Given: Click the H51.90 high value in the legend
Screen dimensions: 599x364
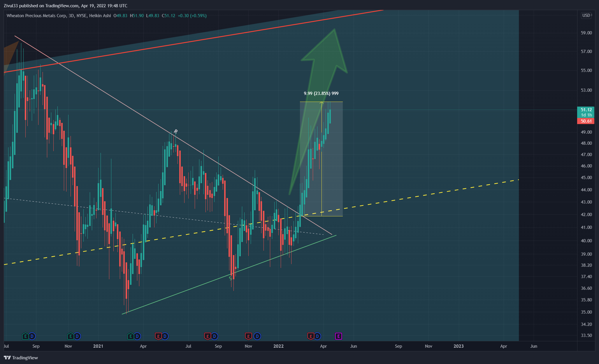Looking at the screenshot, I should coord(137,16).
